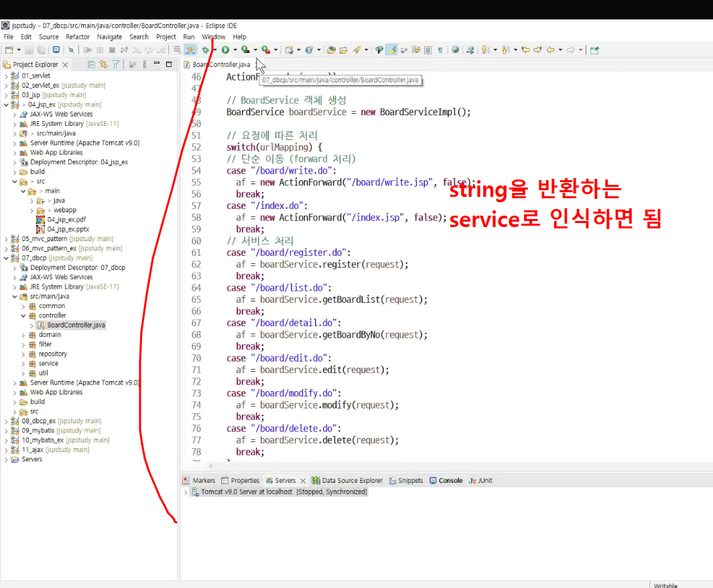Open the Project menu
This screenshot has width=713, height=588.
pos(166,37)
